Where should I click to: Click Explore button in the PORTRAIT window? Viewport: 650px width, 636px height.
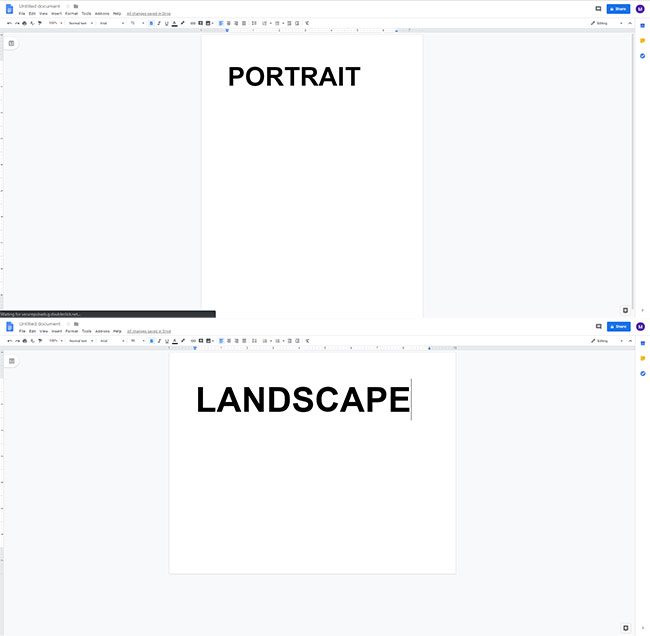[625, 310]
